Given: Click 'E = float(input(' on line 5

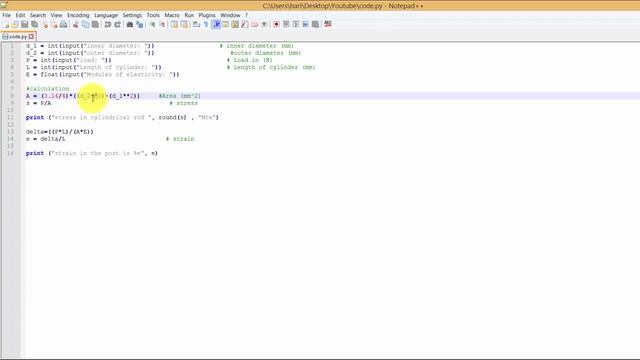Looking at the screenshot, I should pyautogui.click(x=54, y=74).
